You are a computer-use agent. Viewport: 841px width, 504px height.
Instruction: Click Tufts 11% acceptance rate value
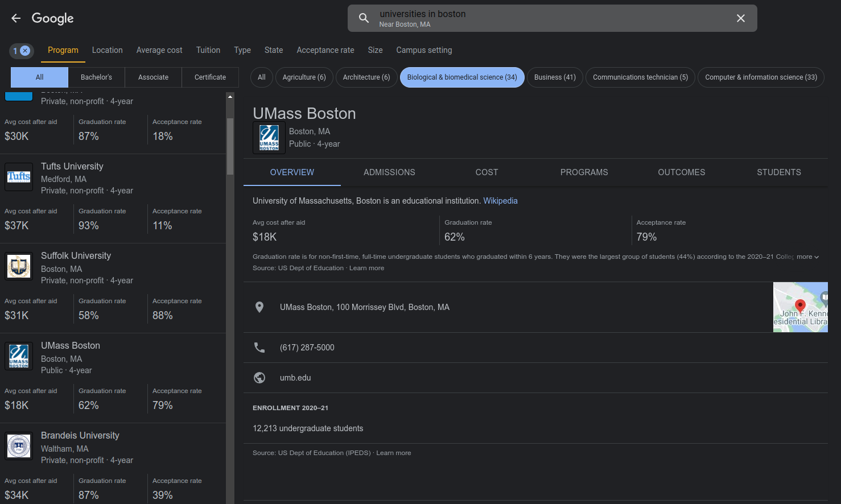[x=163, y=226]
